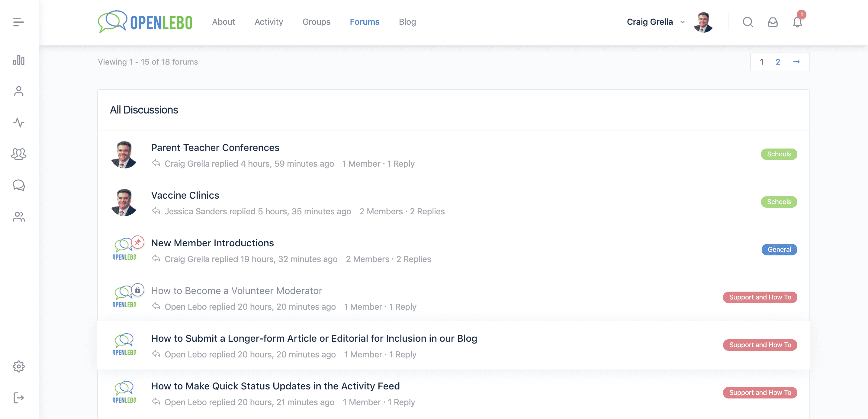Open the members people icon in sidebar
The height and width of the screenshot is (419, 868).
coord(18,216)
